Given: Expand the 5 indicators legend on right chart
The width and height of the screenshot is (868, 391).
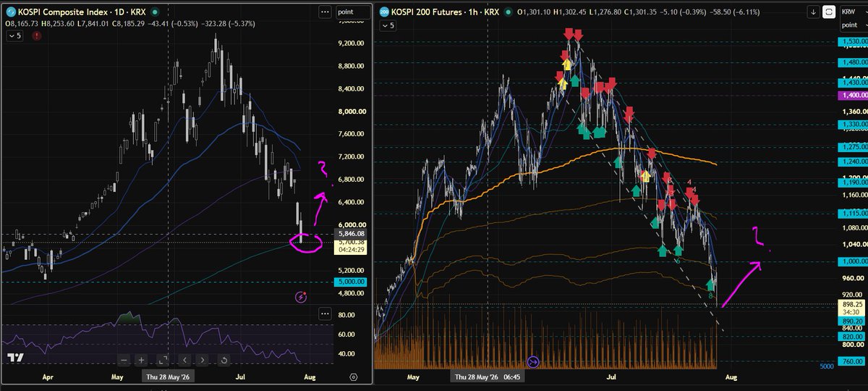Looking at the screenshot, I should 388,25.
